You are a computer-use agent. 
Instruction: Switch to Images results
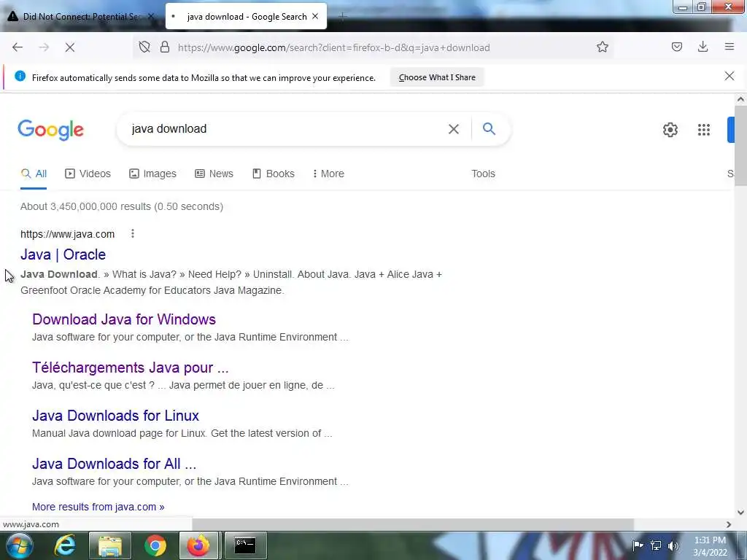click(152, 174)
